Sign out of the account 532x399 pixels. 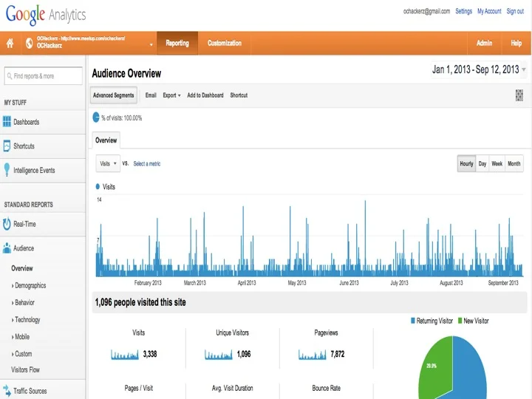(x=515, y=11)
